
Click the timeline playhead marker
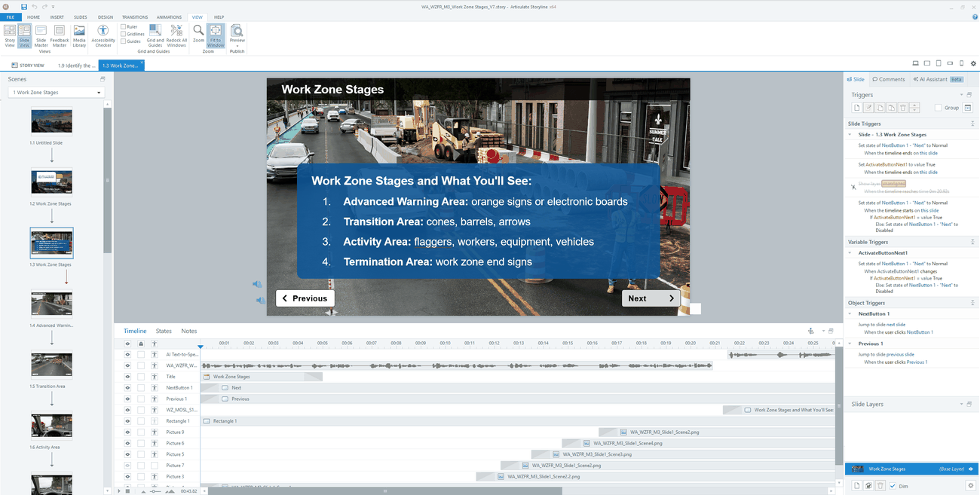pyautogui.click(x=201, y=347)
